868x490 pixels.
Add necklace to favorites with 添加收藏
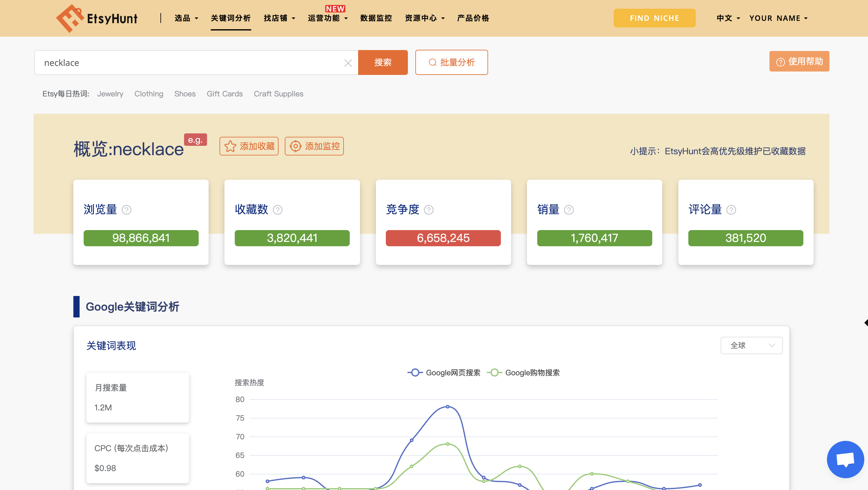(x=249, y=146)
